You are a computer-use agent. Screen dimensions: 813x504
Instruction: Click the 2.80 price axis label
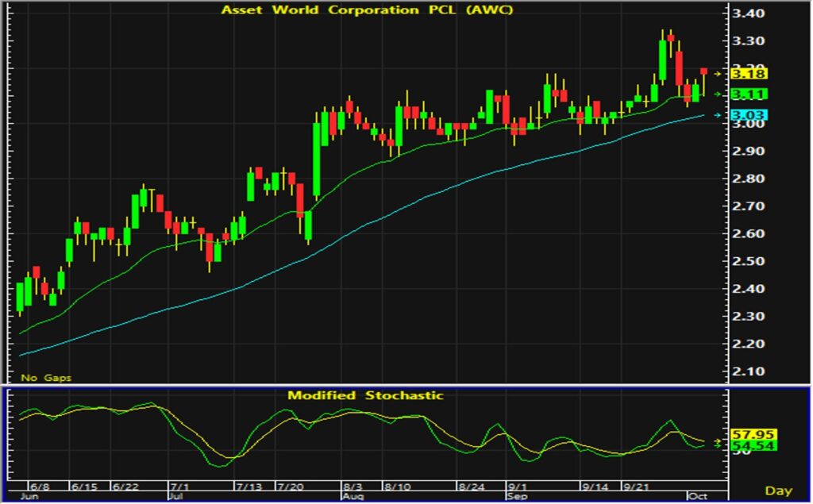click(x=747, y=179)
